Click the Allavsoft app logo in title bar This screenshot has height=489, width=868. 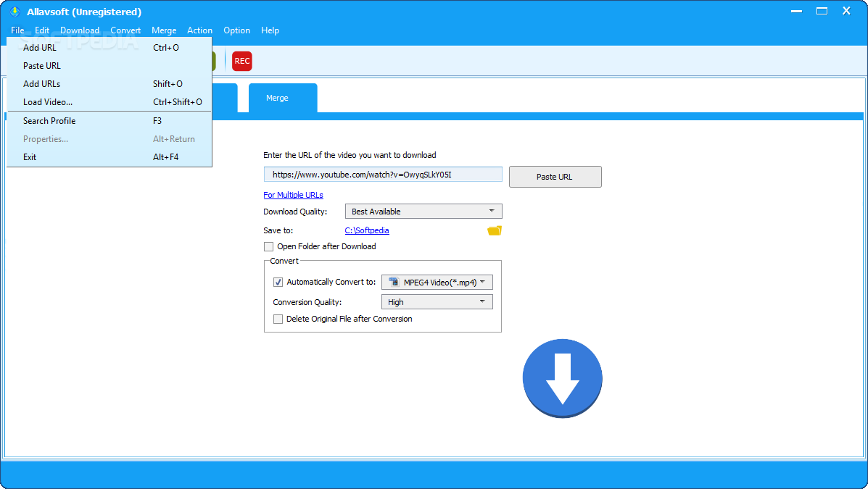point(15,12)
